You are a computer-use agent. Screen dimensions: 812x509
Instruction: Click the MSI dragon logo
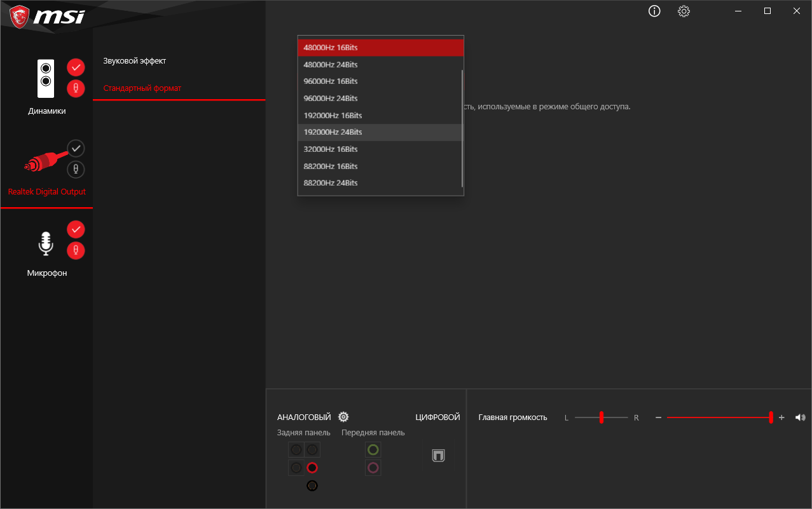[19, 15]
